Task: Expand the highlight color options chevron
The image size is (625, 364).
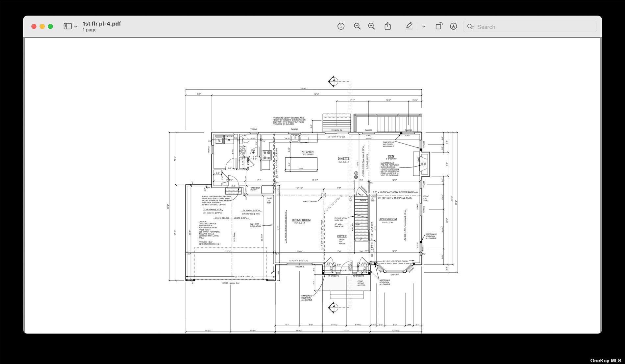Action: [x=424, y=27]
